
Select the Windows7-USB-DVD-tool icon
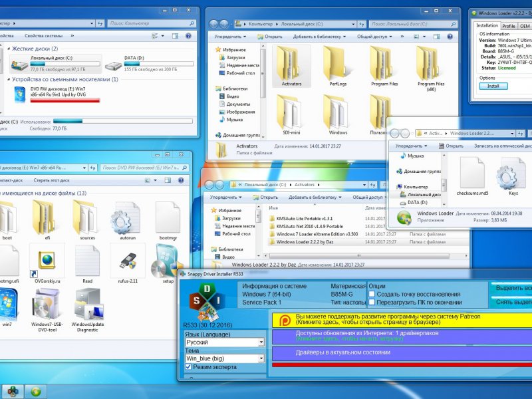(47, 309)
